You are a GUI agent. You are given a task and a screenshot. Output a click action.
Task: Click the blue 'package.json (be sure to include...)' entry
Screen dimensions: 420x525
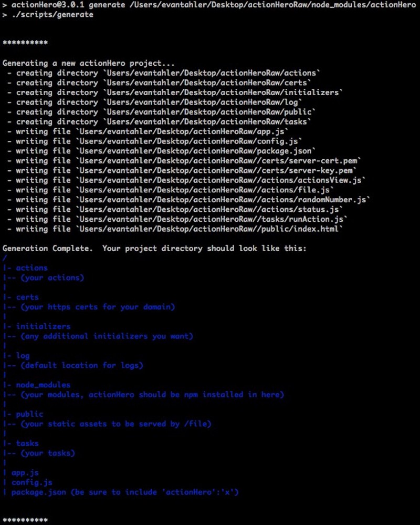click(121, 492)
